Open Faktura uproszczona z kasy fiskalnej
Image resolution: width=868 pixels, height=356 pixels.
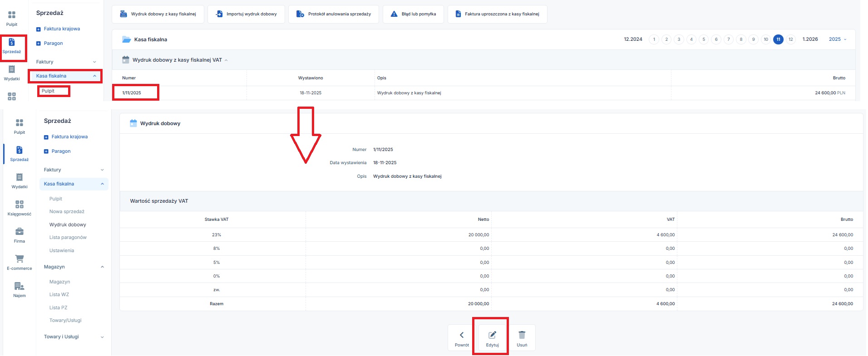tap(497, 14)
